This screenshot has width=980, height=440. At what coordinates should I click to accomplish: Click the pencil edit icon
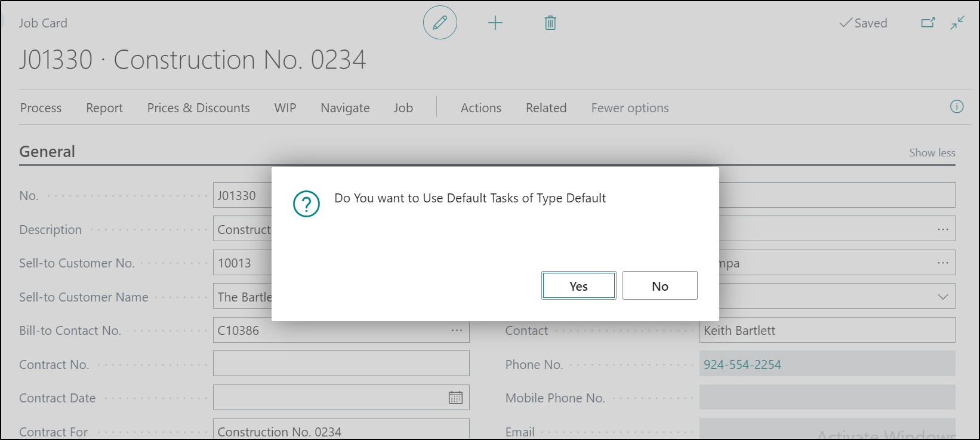tap(440, 23)
